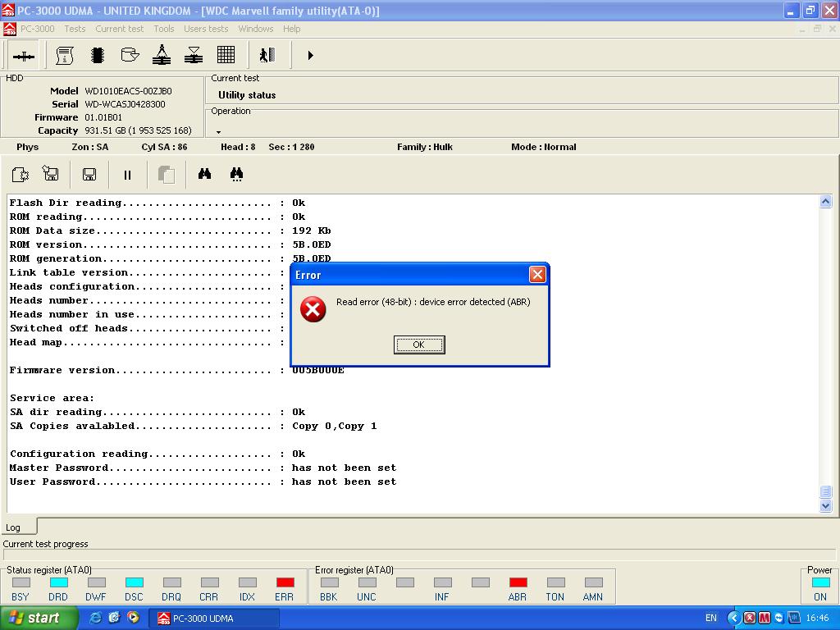Click the PC-3000 UDMA taskbar button
Screen dimensions: 840x630
(214, 619)
